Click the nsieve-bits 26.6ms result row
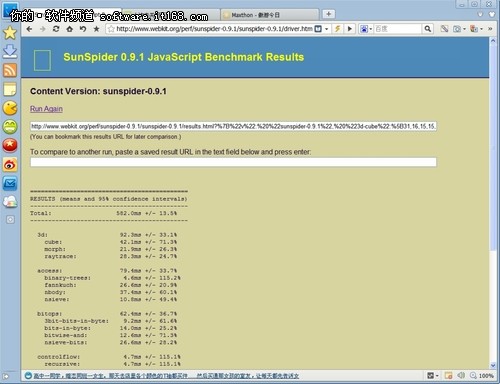 tap(111, 343)
